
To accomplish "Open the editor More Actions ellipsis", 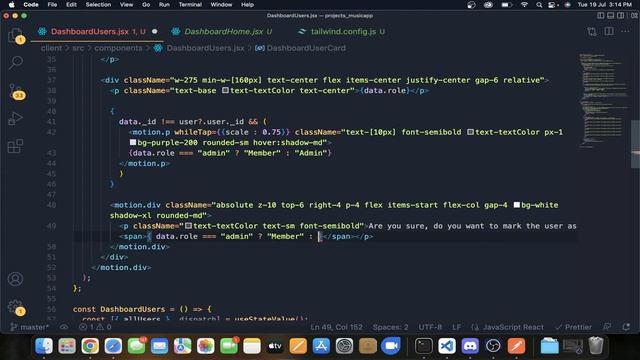I will [x=625, y=31].
